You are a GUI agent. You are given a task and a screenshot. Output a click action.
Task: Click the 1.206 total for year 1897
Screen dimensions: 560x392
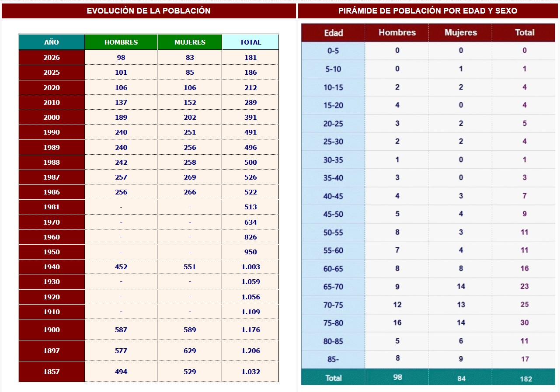[250, 351]
